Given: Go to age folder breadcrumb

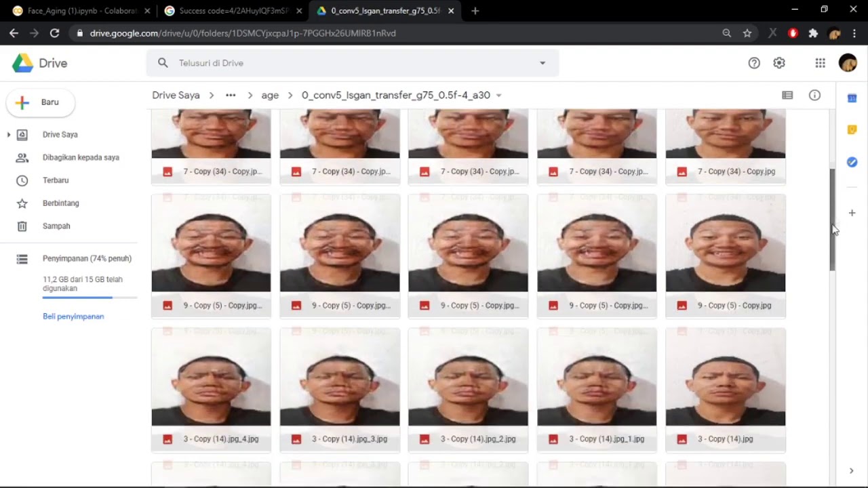Looking at the screenshot, I should [x=270, y=96].
